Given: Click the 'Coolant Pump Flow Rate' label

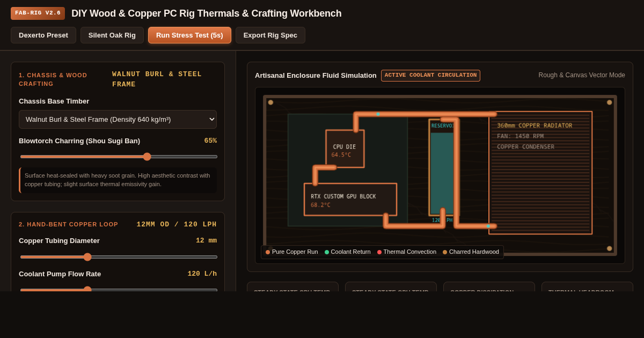Looking at the screenshot, I should coord(60,274).
